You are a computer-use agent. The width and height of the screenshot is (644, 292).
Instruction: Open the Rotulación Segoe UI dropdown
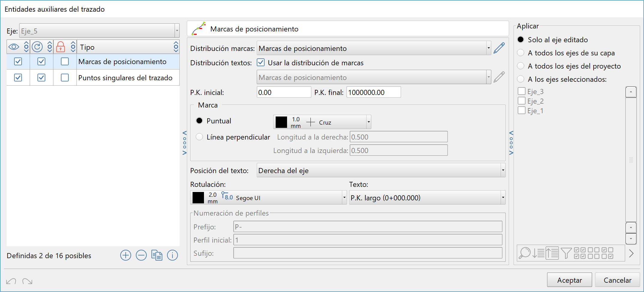[268, 198]
